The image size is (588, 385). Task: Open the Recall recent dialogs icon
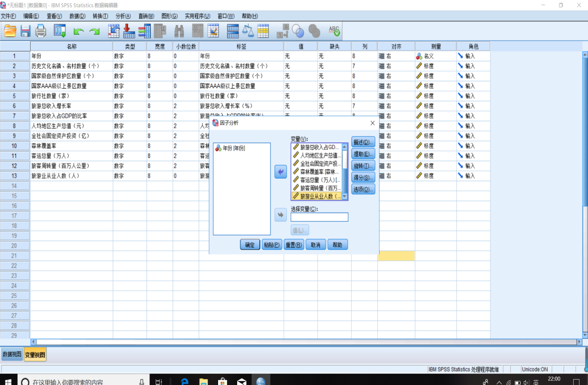click(x=60, y=31)
